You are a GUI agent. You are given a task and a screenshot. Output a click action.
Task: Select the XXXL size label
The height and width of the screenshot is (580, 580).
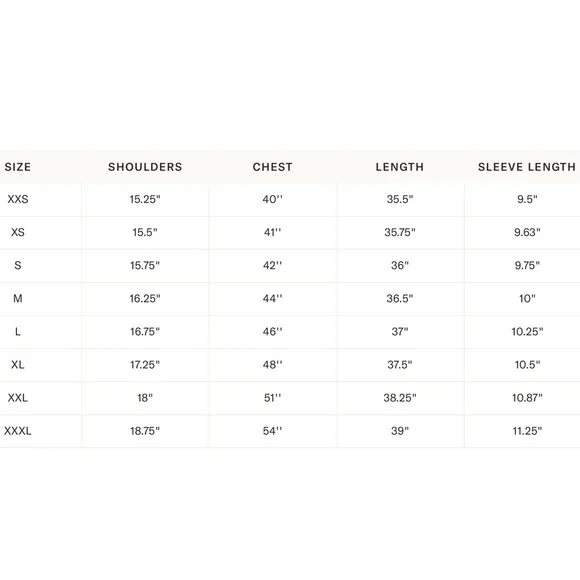click(x=18, y=431)
